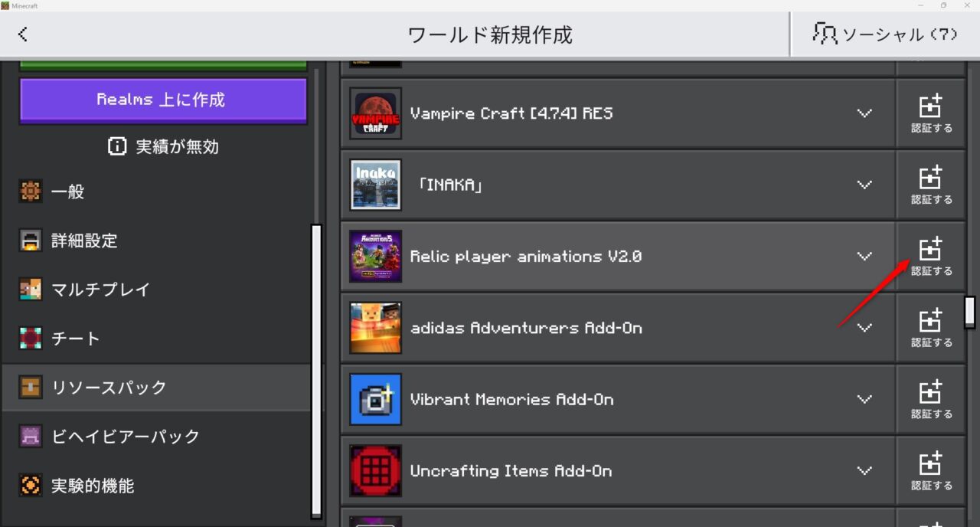Screen dimensions: 980x527
Task: Click the pack list scrollbar handle
Action: click(970, 312)
